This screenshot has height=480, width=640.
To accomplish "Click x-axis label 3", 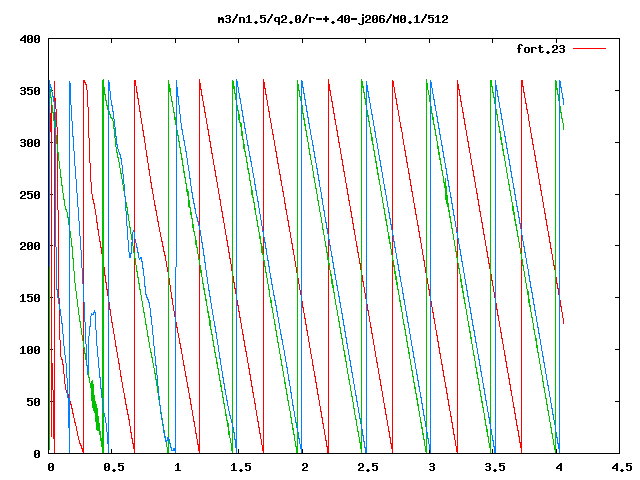I will tap(431, 467).
